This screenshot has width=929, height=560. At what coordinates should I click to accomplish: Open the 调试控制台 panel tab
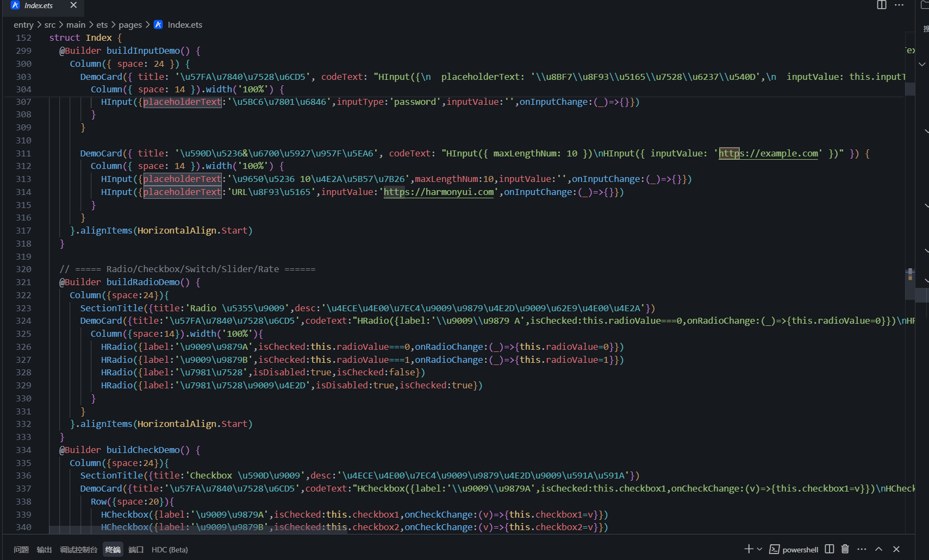click(78, 550)
